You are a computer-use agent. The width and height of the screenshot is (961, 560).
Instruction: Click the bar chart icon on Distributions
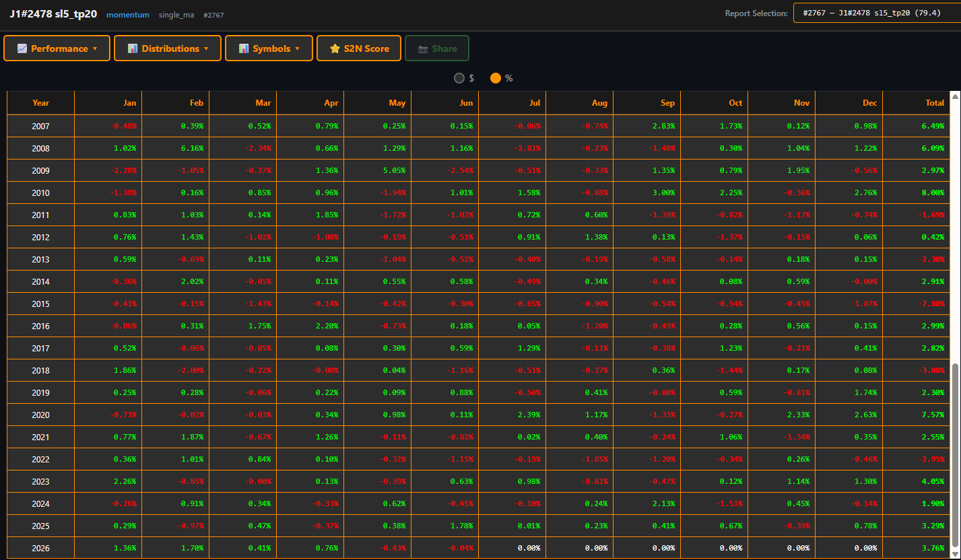[133, 48]
